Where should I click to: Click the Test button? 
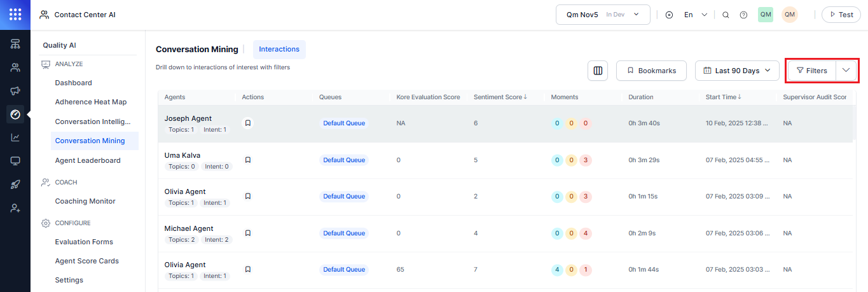pyautogui.click(x=840, y=15)
